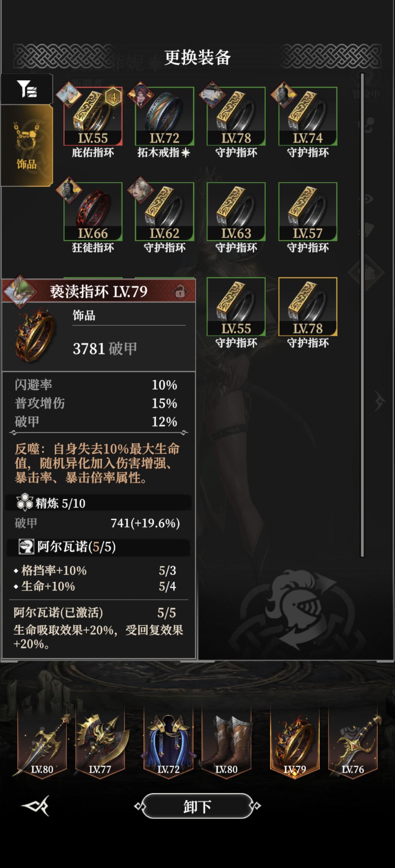Toggle the lock on 亵渎指环 LV.79
Viewport: 395px width, 868px height.
tap(180, 291)
